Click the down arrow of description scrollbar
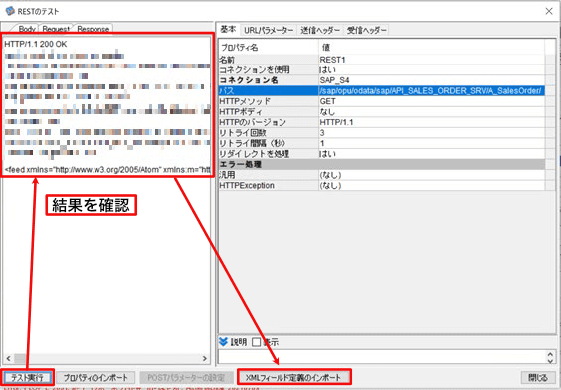Viewport: 561px width, 390px height. point(550,361)
